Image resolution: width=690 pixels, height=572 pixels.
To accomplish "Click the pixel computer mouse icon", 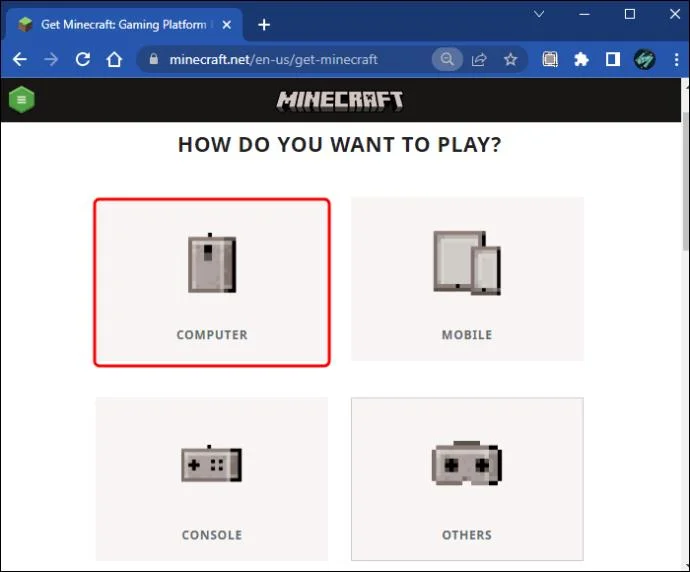I will coord(212,263).
